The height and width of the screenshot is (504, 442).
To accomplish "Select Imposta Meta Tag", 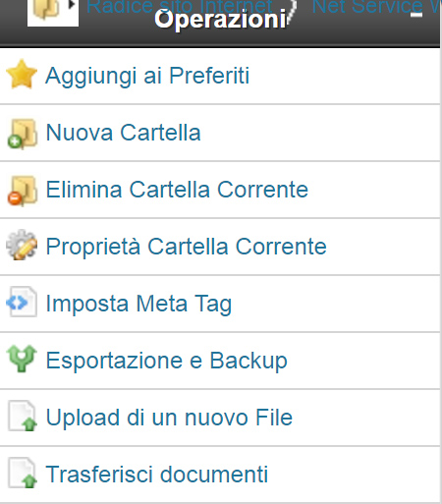I will [138, 304].
